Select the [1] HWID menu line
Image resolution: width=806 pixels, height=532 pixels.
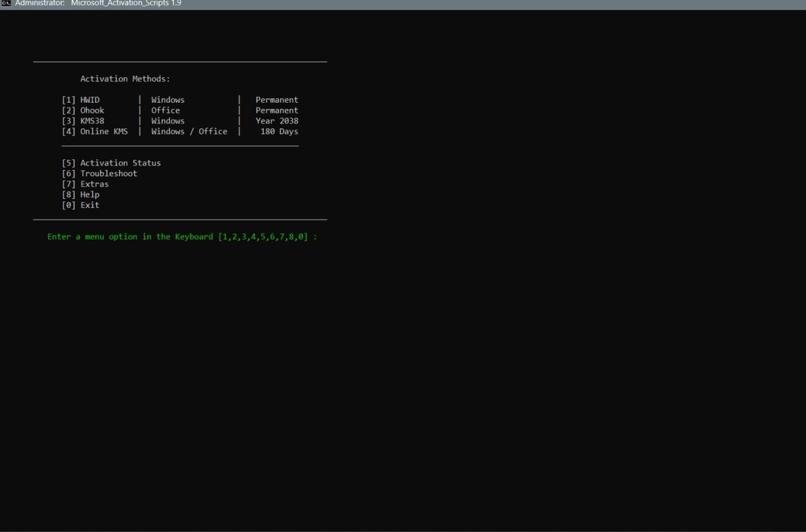click(180, 100)
